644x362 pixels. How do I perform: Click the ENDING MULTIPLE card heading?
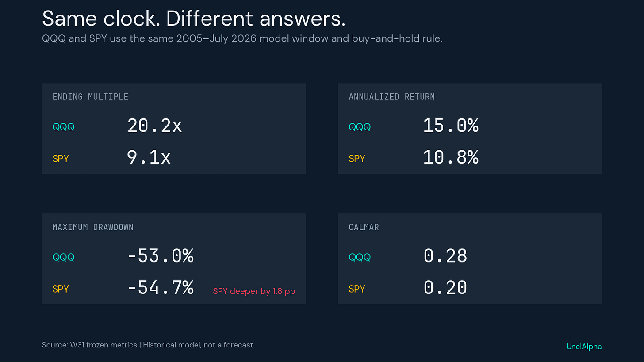(x=90, y=97)
